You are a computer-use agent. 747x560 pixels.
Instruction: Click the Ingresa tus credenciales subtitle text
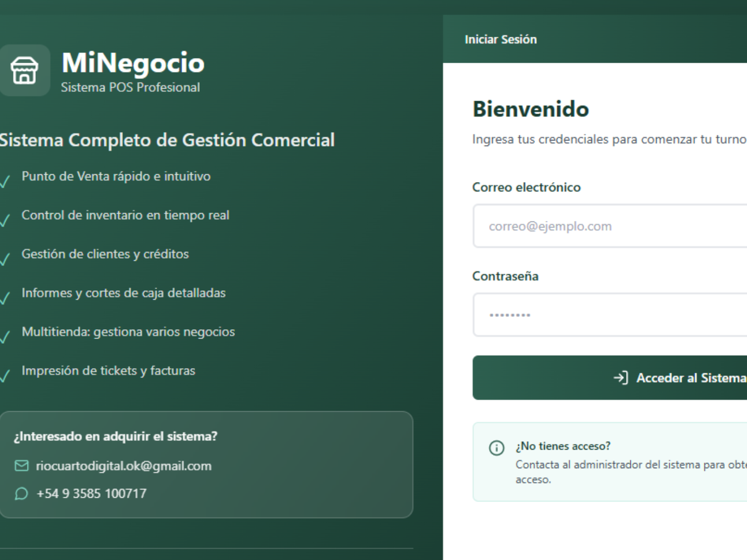(x=610, y=139)
